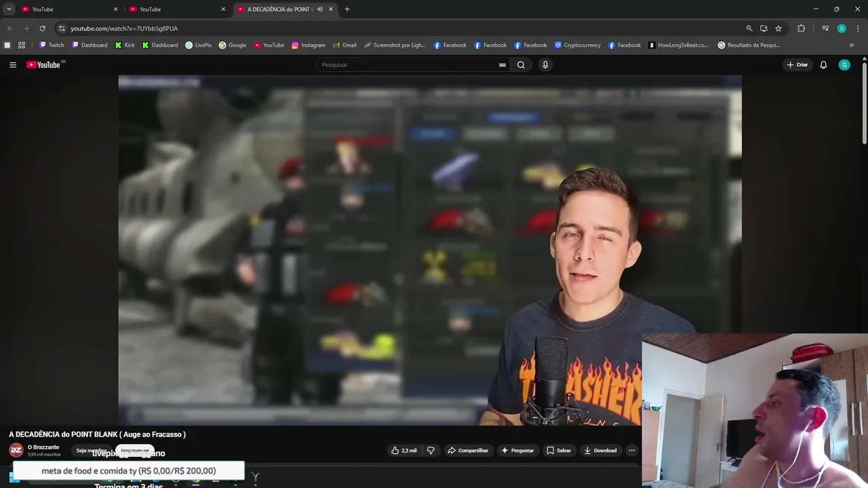Viewport: 868px width, 488px height.
Task: Open the YouTube account avatar menu
Action: 844,65
